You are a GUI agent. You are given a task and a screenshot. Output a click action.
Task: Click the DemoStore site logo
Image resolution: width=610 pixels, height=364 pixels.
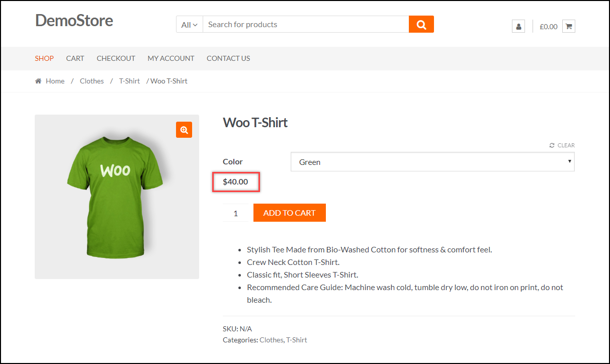[x=74, y=21]
